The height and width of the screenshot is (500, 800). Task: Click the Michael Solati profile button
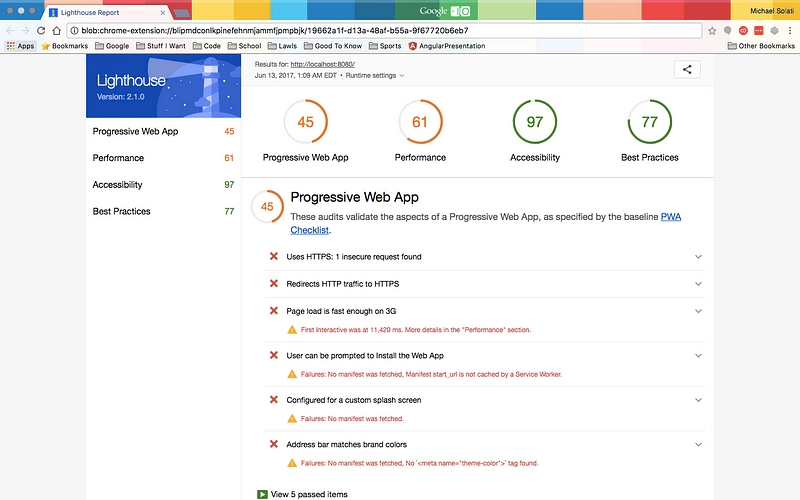pos(771,11)
